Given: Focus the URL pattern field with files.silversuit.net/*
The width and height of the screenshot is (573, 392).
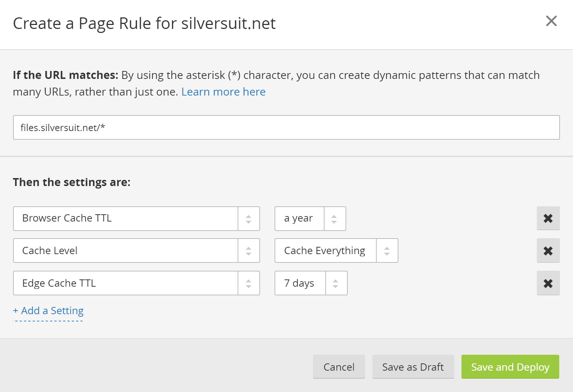Looking at the screenshot, I should click(x=286, y=127).
